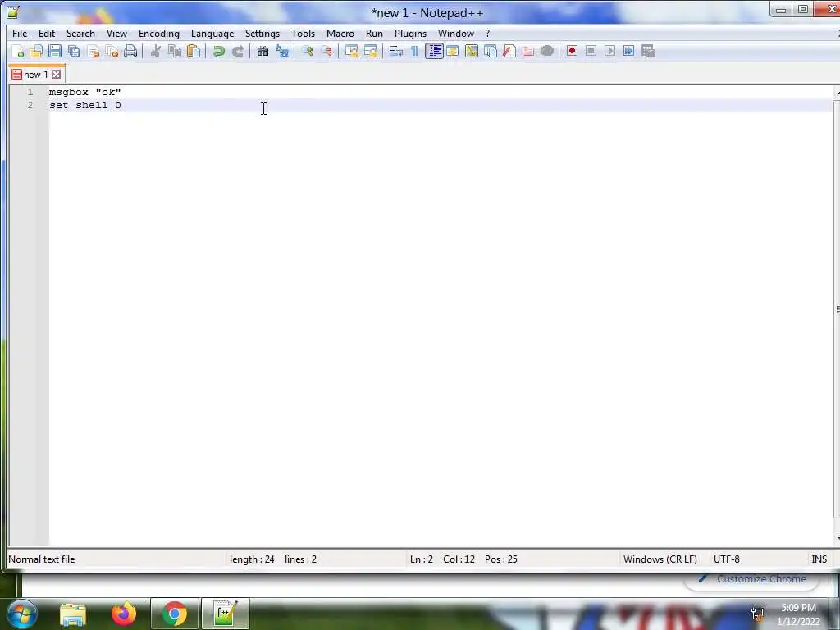Zoom out using toolbar icon
Screen dimensions: 840x630
pos(326,52)
